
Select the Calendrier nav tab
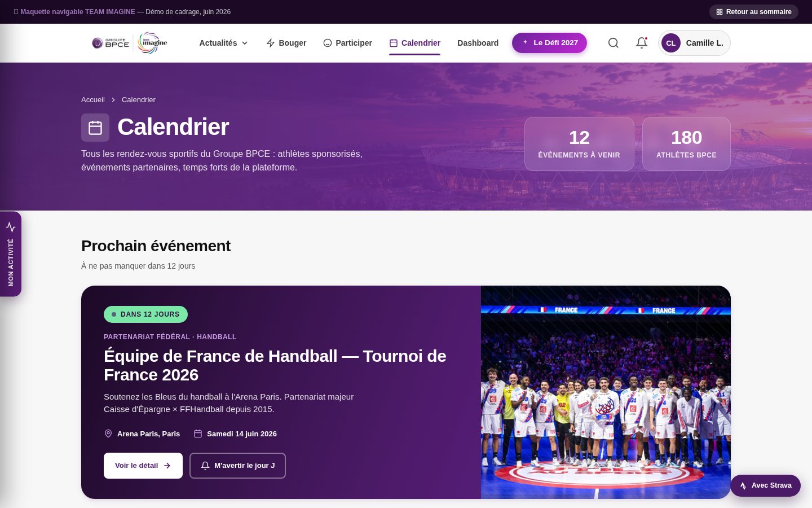click(414, 43)
